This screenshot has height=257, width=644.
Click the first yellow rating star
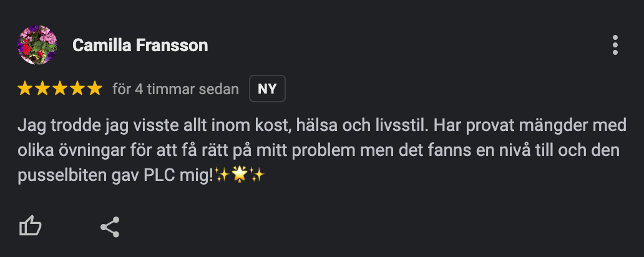[x=24, y=89]
